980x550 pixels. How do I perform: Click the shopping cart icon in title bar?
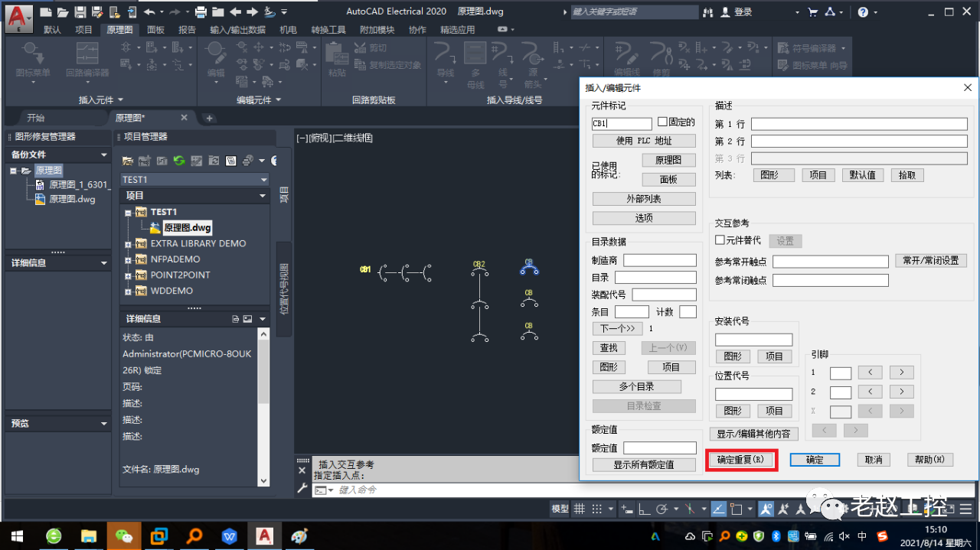click(x=813, y=12)
